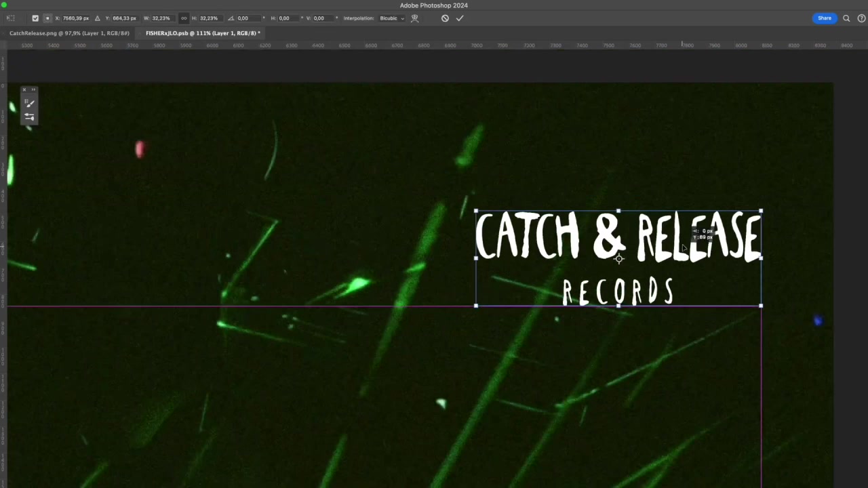The width and height of the screenshot is (868, 488).
Task: Click the horizontal skew H field
Action: point(290,18)
